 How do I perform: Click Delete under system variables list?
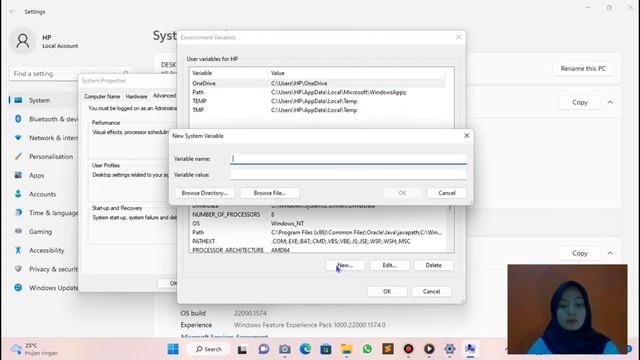click(x=433, y=265)
